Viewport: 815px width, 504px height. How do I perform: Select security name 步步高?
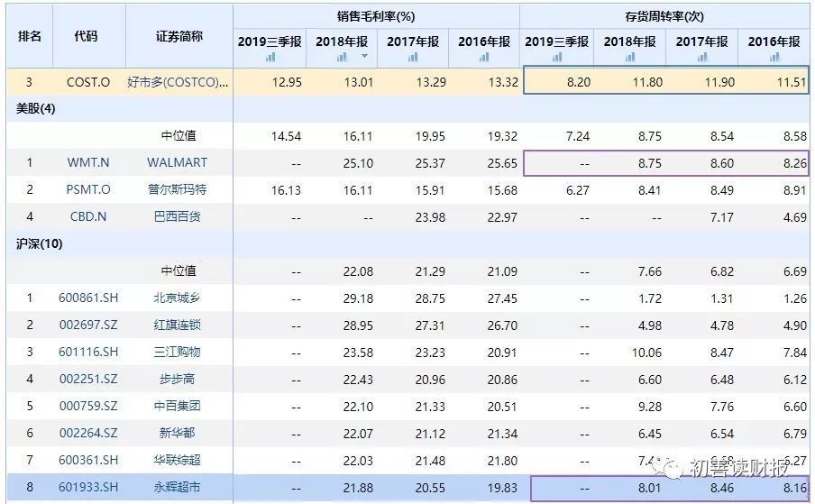tap(178, 379)
